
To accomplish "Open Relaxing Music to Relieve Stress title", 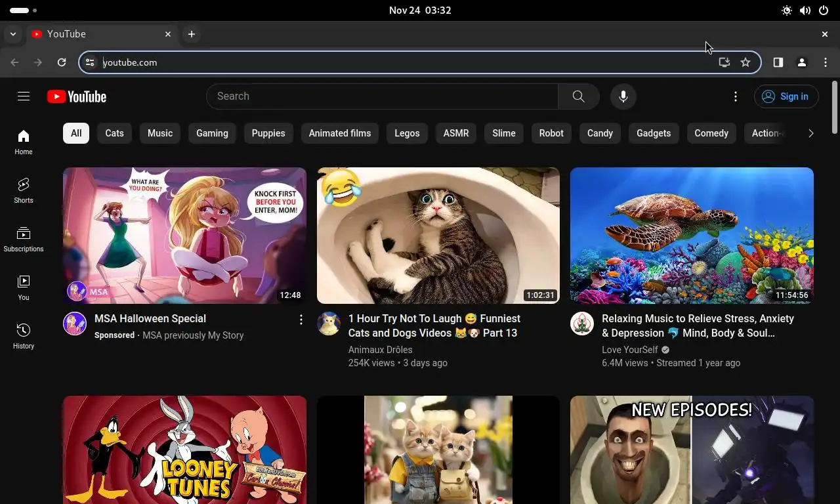I will click(698, 326).
